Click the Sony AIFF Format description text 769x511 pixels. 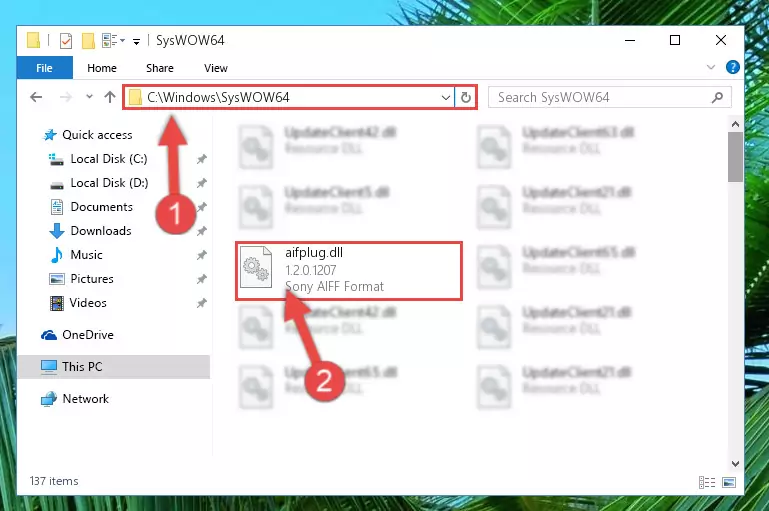click(334, 286)
